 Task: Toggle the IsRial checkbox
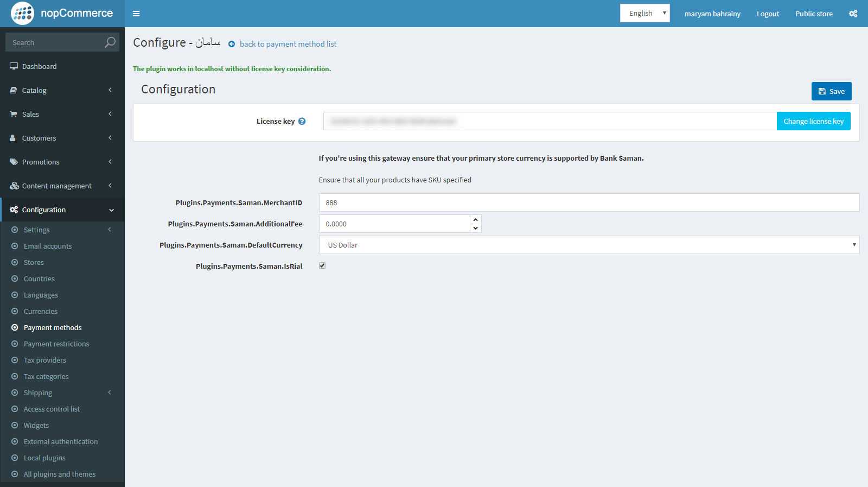[x=322, y=265]
